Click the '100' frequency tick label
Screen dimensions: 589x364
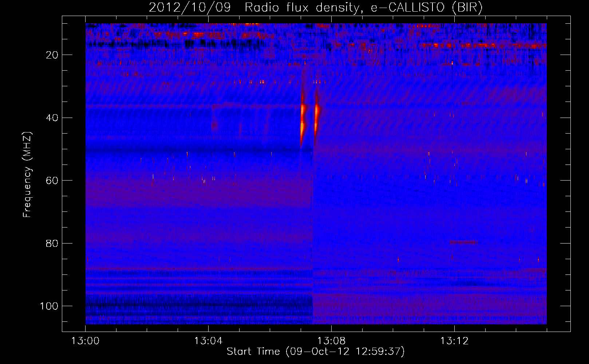(x=49, y=306)
